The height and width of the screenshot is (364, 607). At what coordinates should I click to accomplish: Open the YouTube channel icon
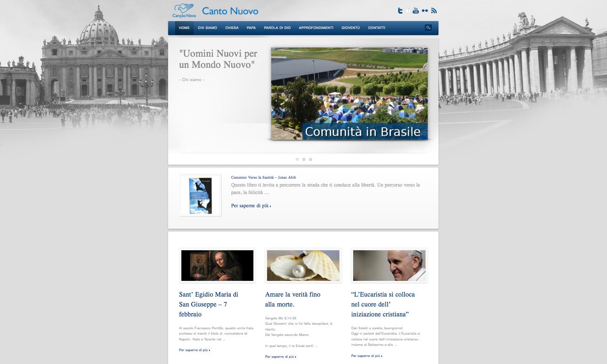[416, 11]
